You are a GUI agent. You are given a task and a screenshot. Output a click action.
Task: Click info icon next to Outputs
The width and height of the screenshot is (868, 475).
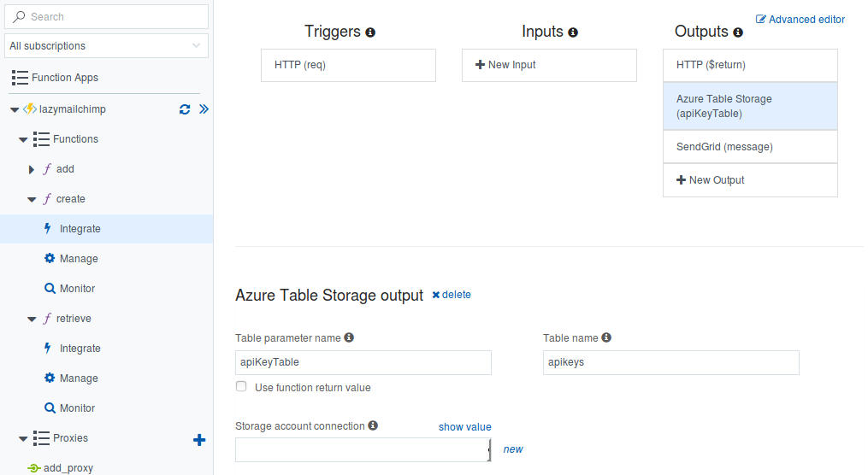738,32
